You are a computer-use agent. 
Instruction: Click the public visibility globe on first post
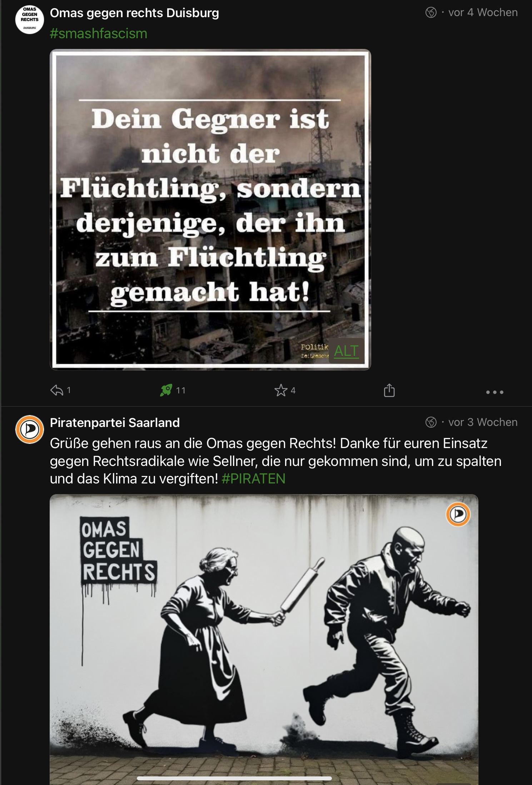431,13
